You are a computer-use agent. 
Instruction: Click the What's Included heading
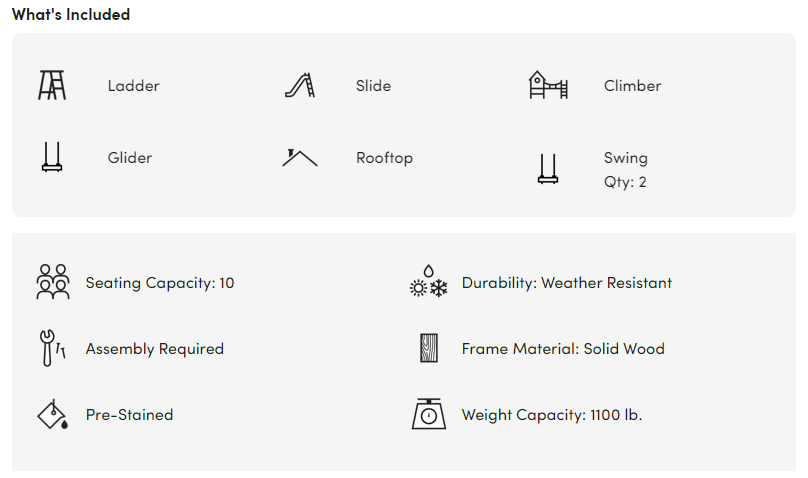(71, 15)
